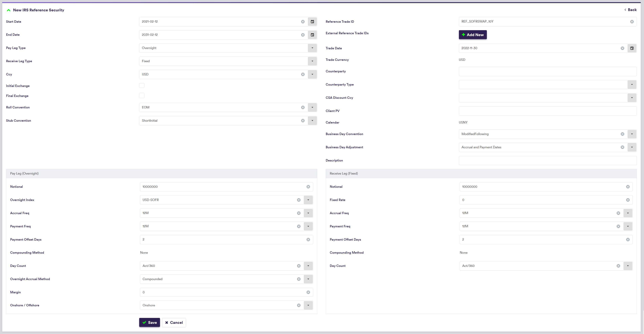The image size is (644, 334).
Task: Collapse the New IRS Reference Security section
Action: point(8,10)
